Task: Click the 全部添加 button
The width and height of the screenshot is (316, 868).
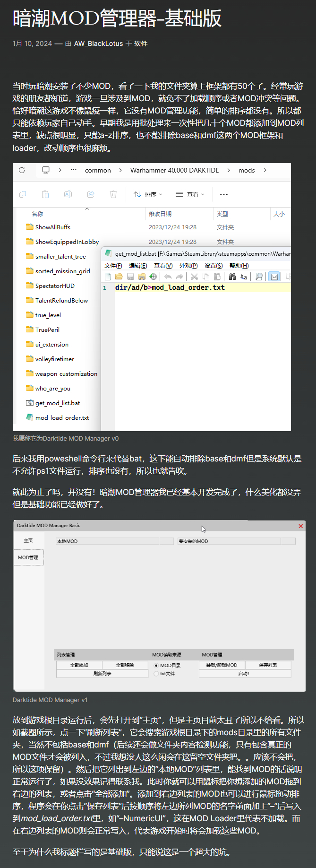Action: click(79, 665)
